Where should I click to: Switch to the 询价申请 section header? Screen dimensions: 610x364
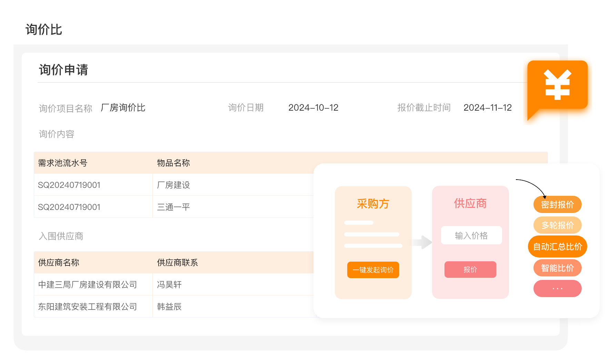(x=63, y=70)
